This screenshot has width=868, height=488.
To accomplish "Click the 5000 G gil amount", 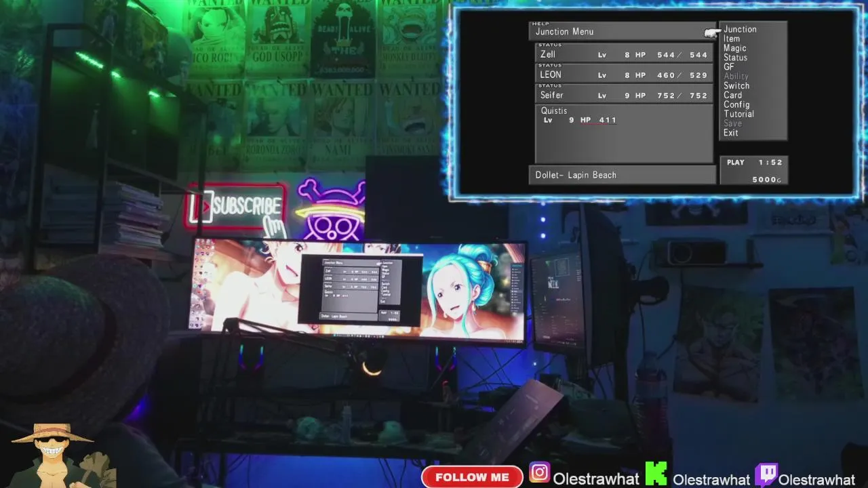I will [x=766, y=180].
